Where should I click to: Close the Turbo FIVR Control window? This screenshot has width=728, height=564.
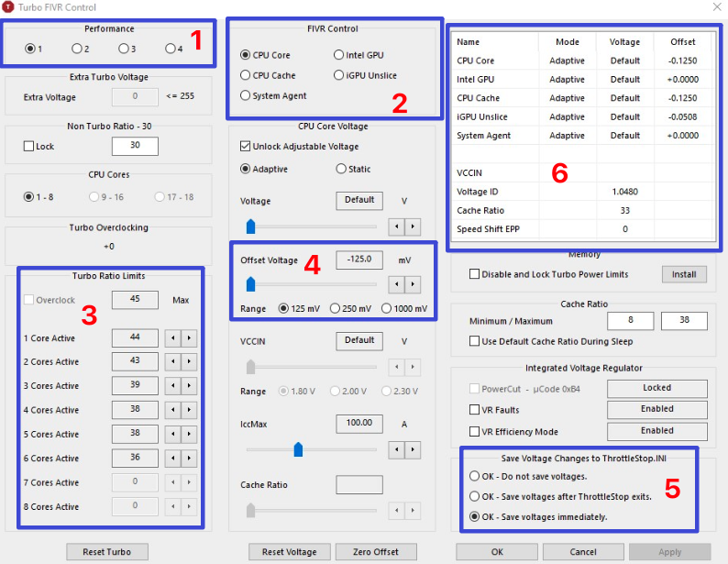717,6
